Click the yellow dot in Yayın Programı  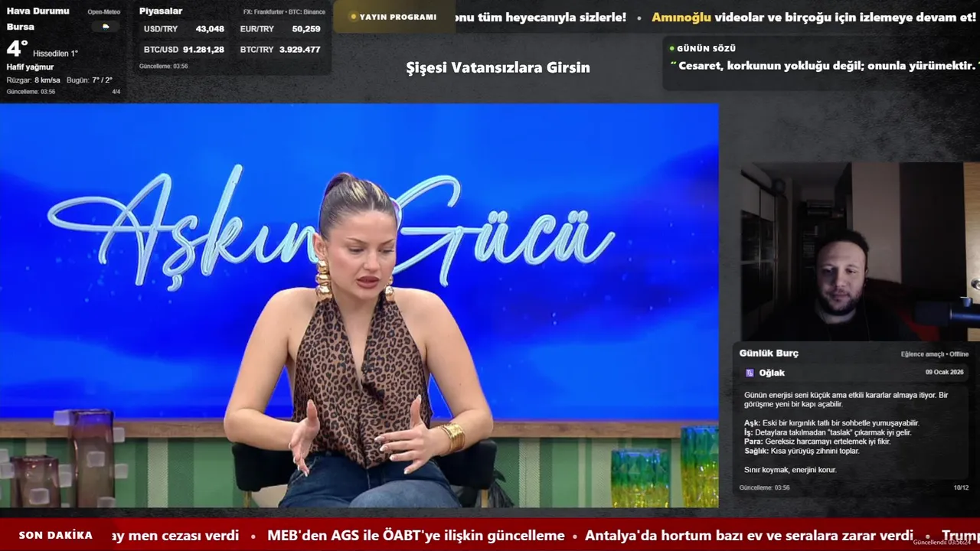(x=353, y=17)
